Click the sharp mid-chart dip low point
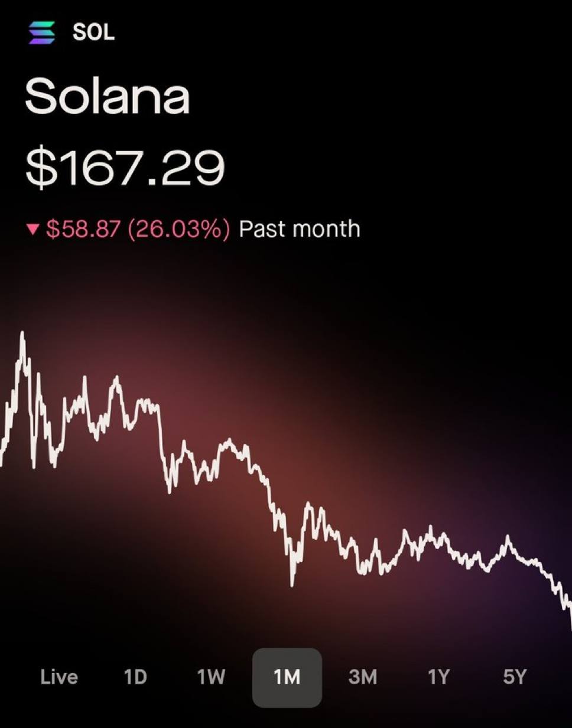Screen dimensions: 572x728 point(292,583)
